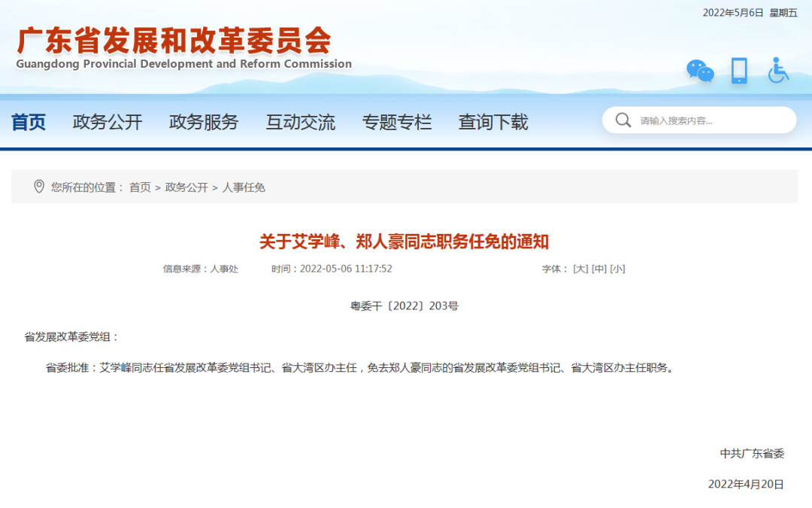Open the 专题专栏 menu
This screenshot has width=812, height=508.
397,121
